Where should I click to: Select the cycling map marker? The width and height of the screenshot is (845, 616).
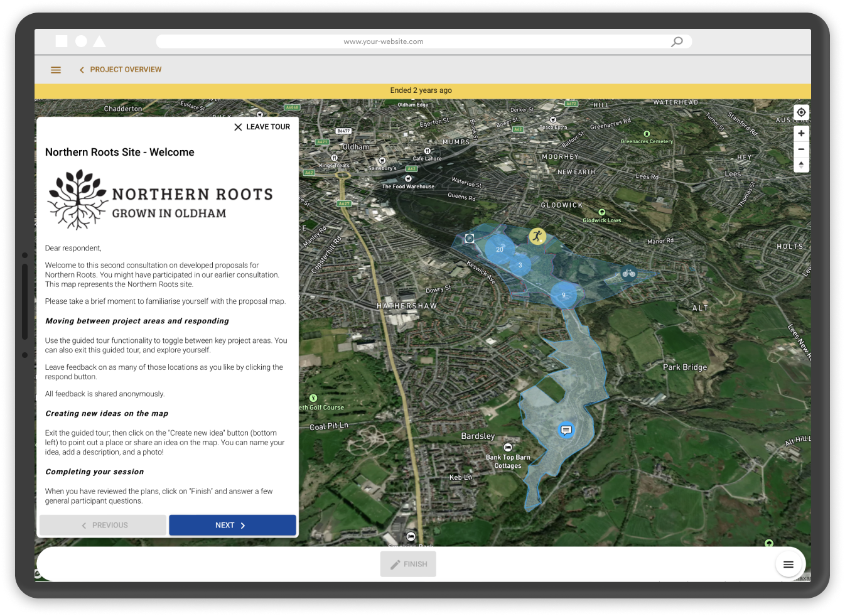click(x=629, y=273)
